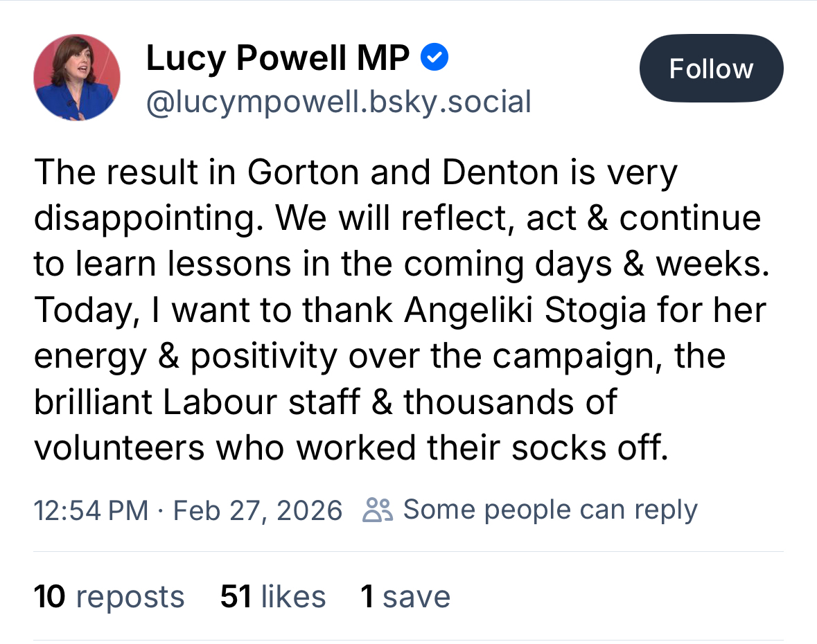Click the 12:54 PM timestamp
Image resolution: width=817 pixels, height=644 pixels.
click(x=91, y=510)
